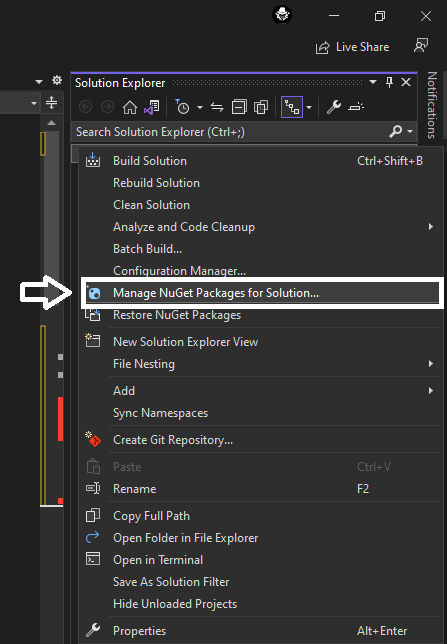
Task: Toggle the highlighted nesting view button
Action: (x=292, y=107)
